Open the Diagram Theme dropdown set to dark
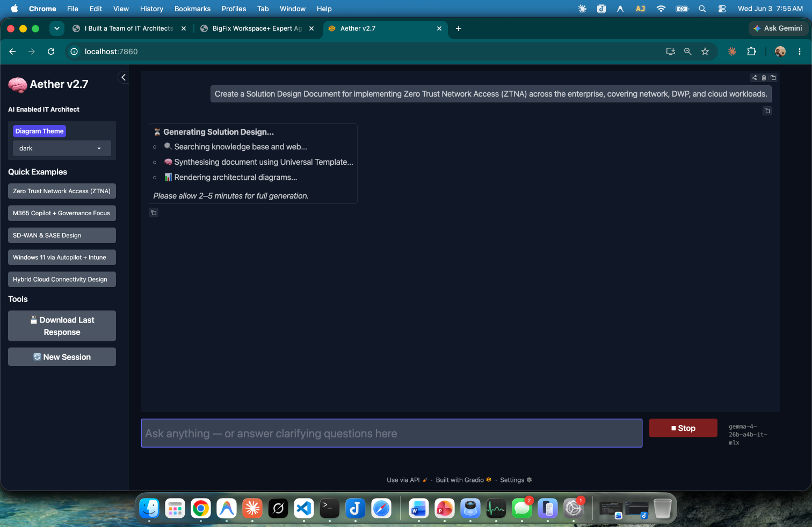Image resolution: width=812 pixels, height=527 pixels. 62,148
